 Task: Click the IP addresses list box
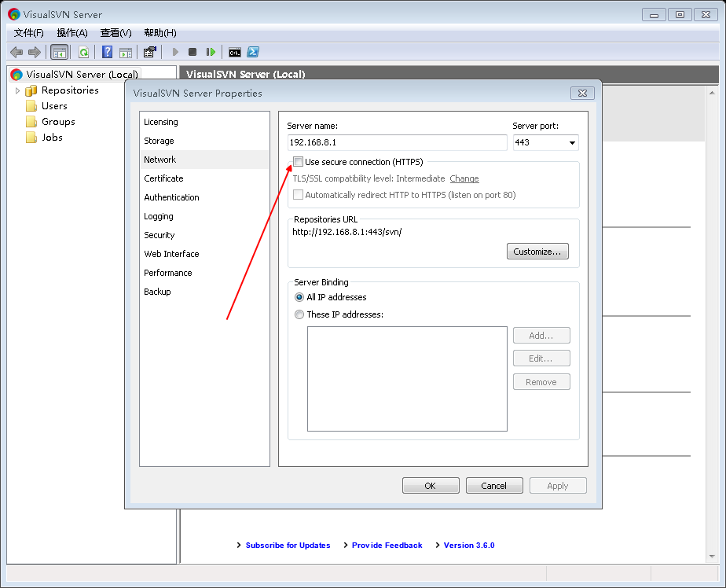click(408, 379)
